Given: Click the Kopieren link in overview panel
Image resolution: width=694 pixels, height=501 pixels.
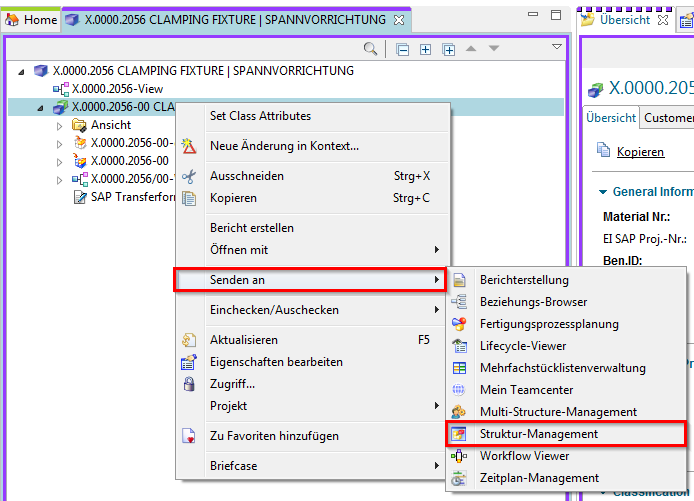Looking at the screenshot, I should (640, 152).
